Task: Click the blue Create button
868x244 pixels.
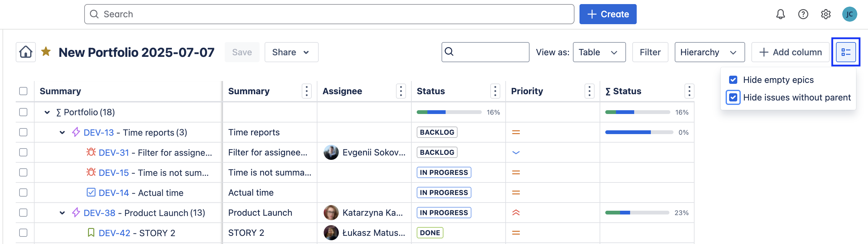Action: coord(607,14)
